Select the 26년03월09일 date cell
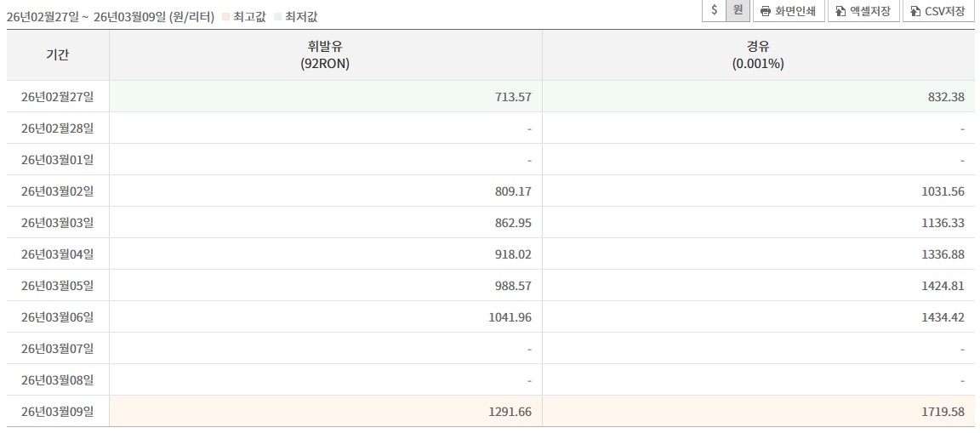This screenshot has width=980, height=433. tap(58, 412)
